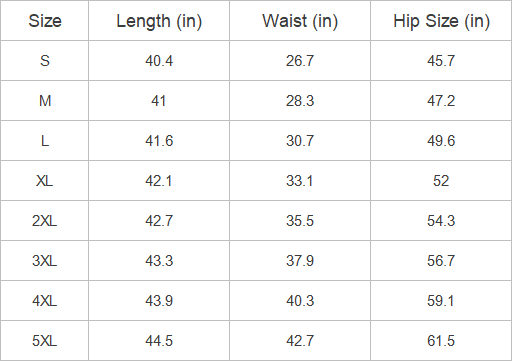
Task: Click the Size column header
Action: pos(45,21)
